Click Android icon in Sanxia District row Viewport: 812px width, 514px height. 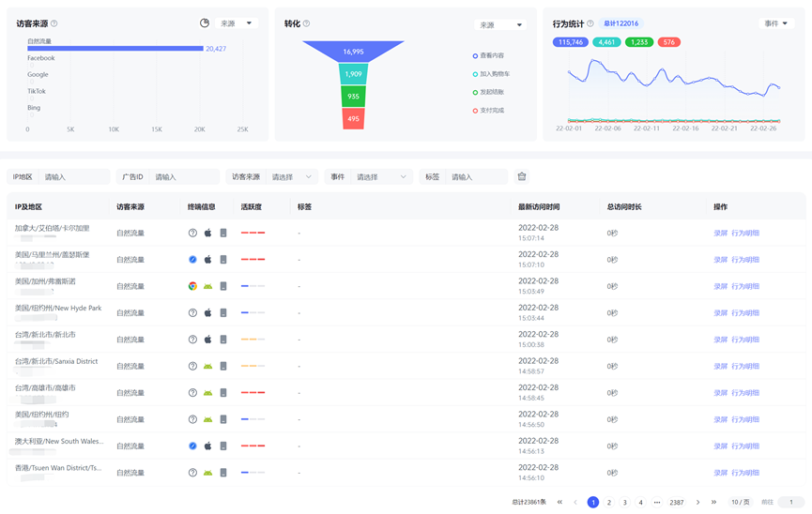(207, 366)
